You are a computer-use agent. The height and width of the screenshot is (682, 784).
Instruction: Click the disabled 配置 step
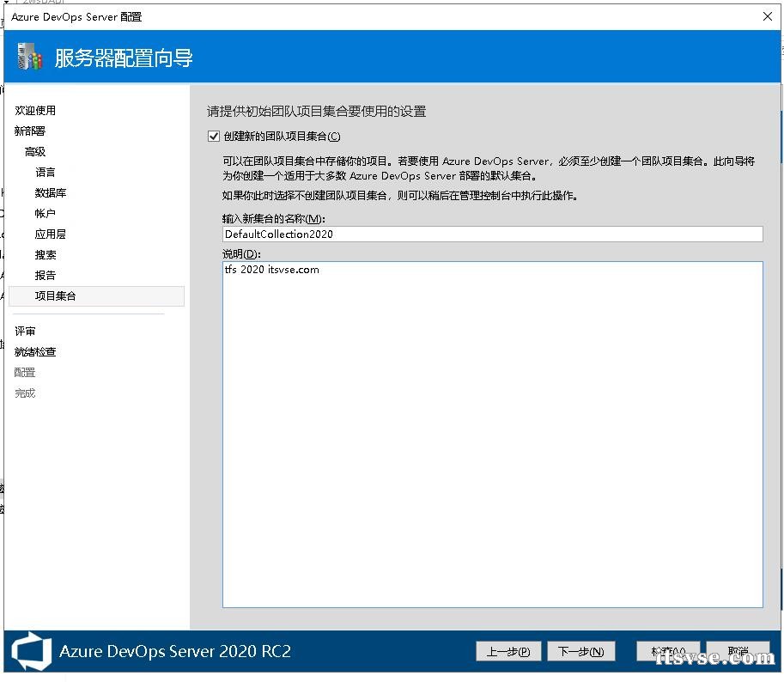point(25,373)
